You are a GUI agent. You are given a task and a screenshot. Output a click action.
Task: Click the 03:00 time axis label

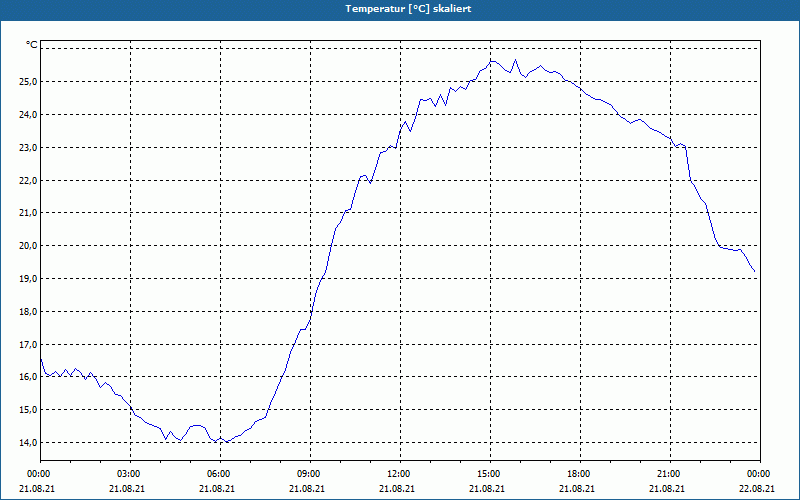(x=127, y=473)
